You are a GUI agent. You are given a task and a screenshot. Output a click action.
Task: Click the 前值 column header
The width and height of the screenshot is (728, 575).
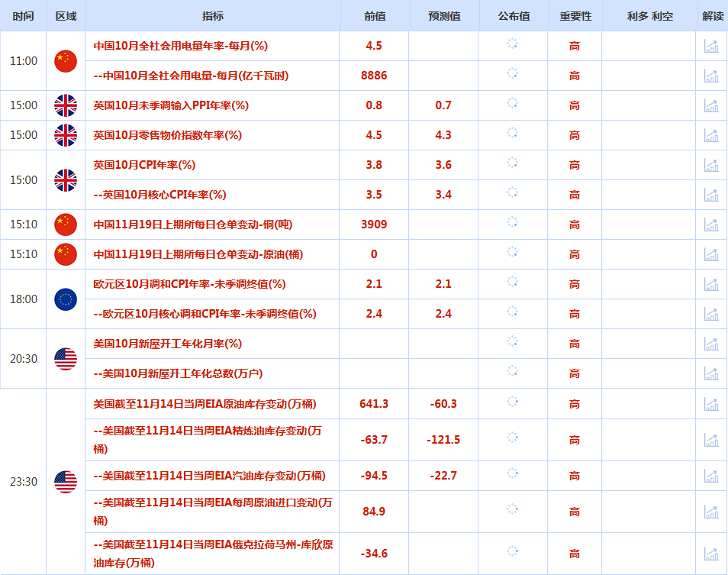(375, 16)
